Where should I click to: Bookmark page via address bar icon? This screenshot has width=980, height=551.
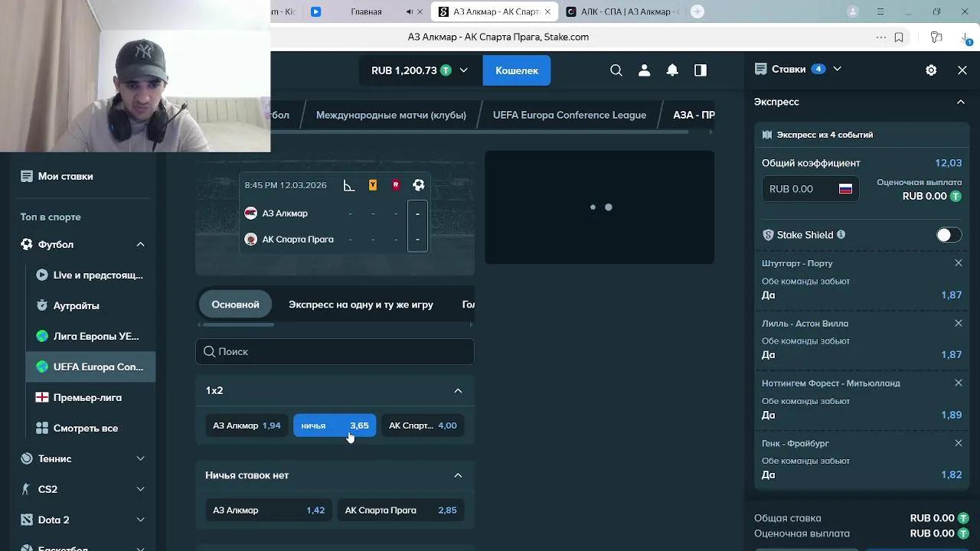coord(899,37)
